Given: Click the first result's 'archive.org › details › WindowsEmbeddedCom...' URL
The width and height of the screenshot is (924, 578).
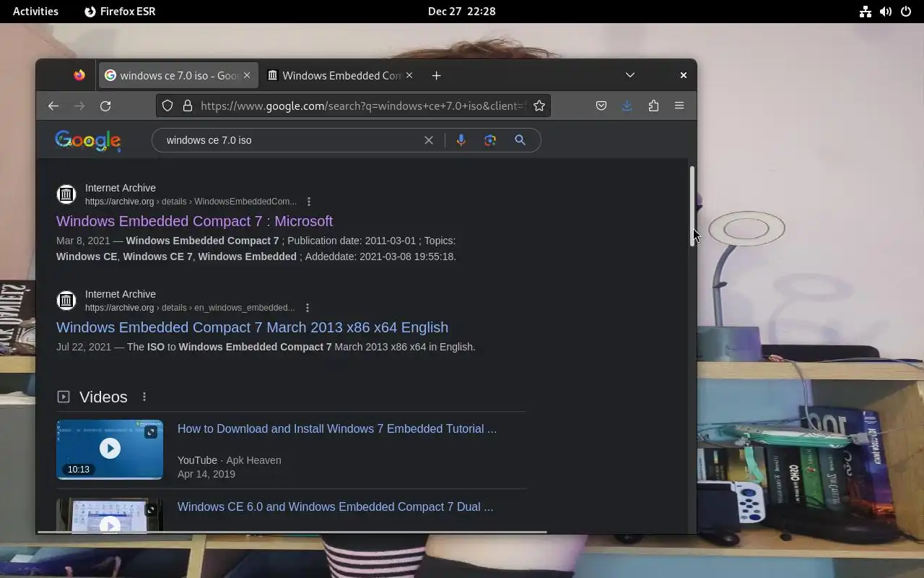Looking at the screenshot, I should tap(191, 202).
